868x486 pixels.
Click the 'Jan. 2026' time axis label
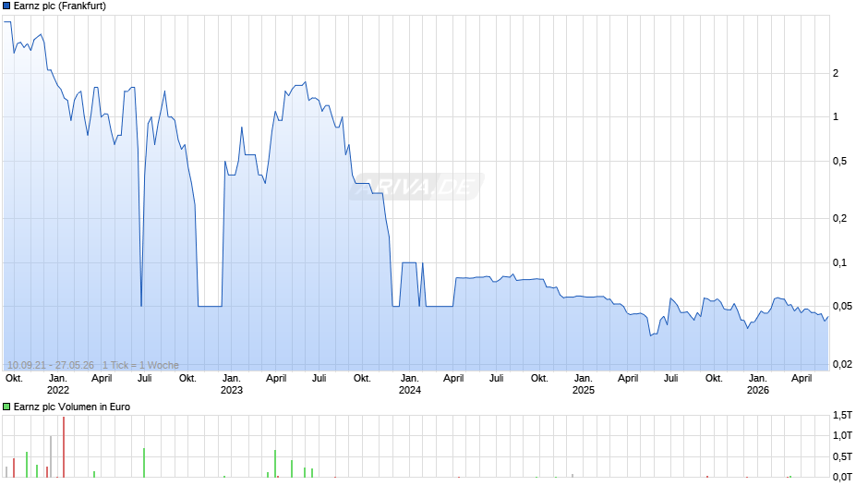(x=758, y=384)
